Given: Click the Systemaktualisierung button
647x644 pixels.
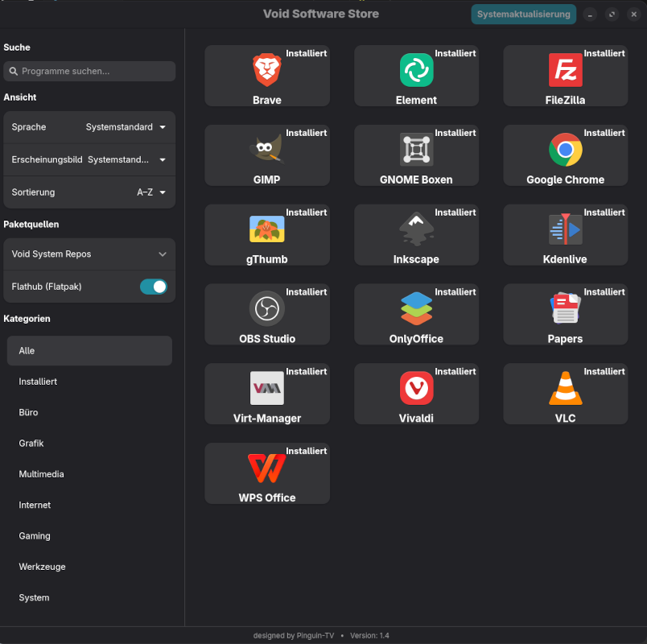Looking at the screenshot, I should 523,14.
